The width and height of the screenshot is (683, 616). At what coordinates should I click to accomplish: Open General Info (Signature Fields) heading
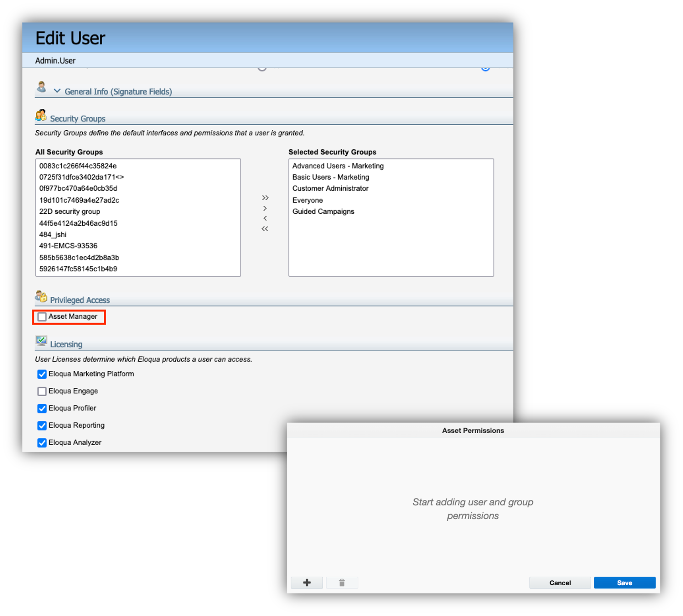118,92
